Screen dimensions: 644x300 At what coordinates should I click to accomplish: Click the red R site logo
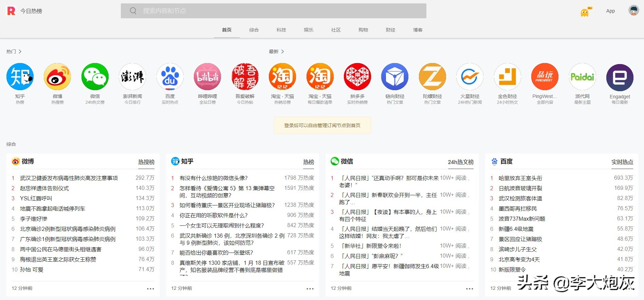tap(11, 11)
